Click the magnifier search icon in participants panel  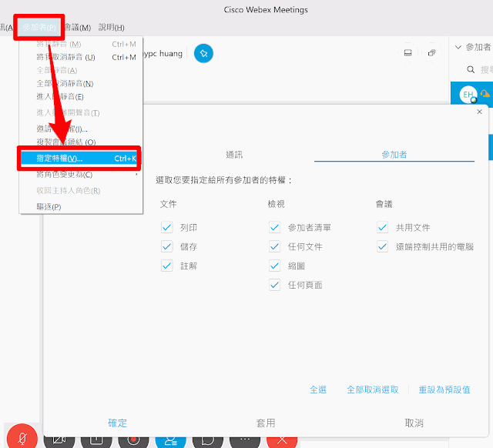[x=471, y=69]
